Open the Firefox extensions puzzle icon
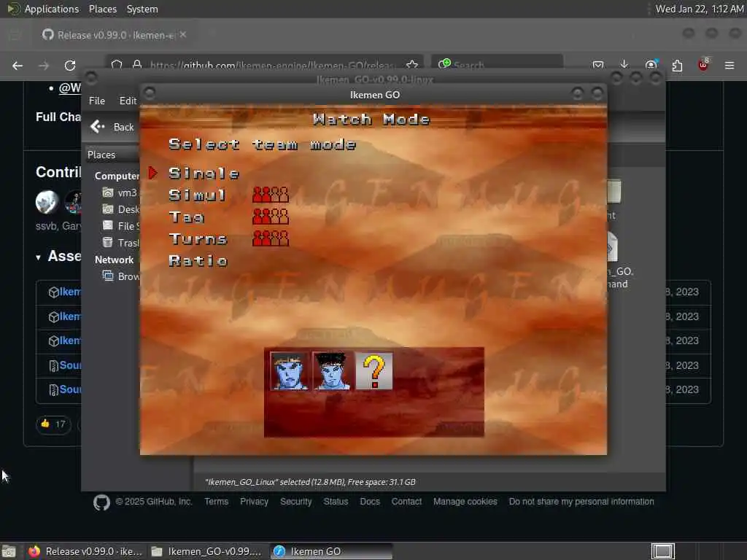 point(677,65)
